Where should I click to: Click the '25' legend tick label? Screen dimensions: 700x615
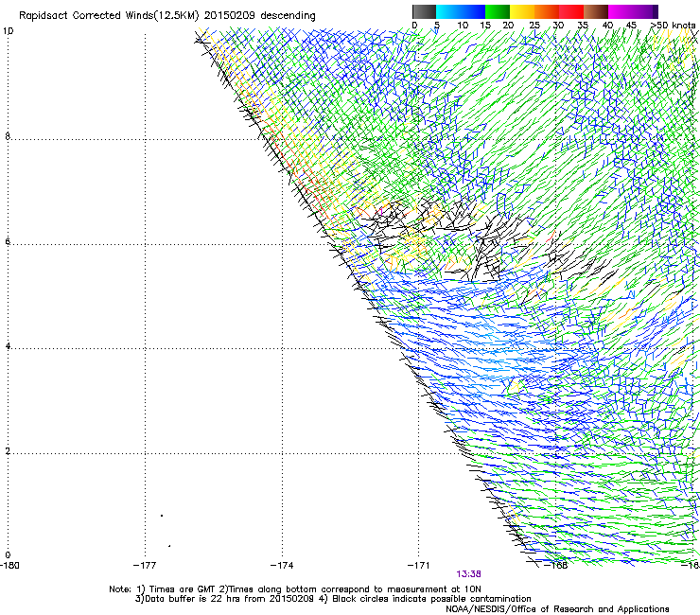pos(534,26)
